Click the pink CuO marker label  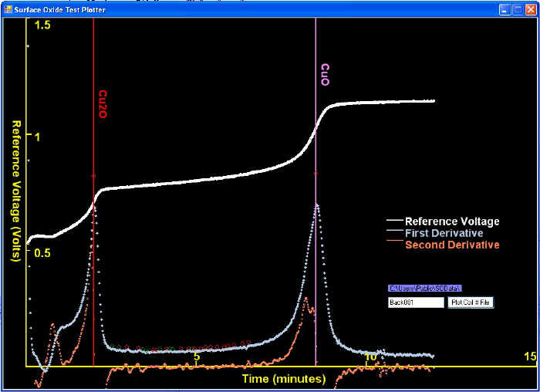click(325, 75)
